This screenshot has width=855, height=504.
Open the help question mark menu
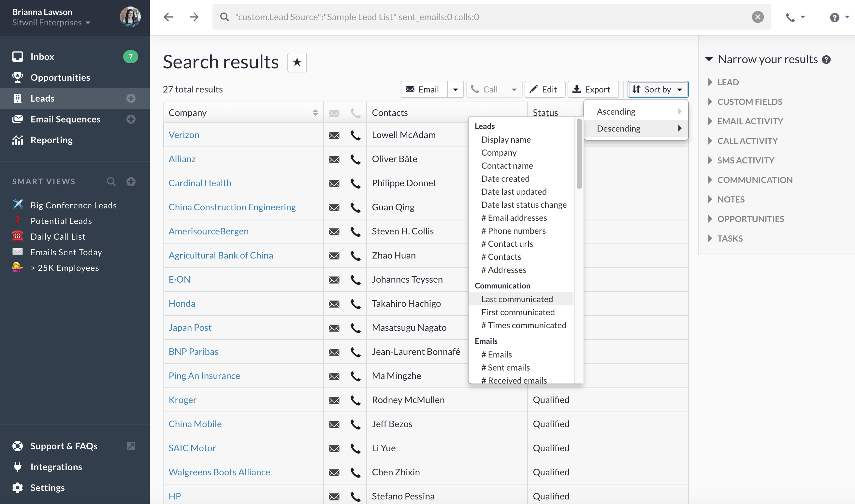point(834,17)
